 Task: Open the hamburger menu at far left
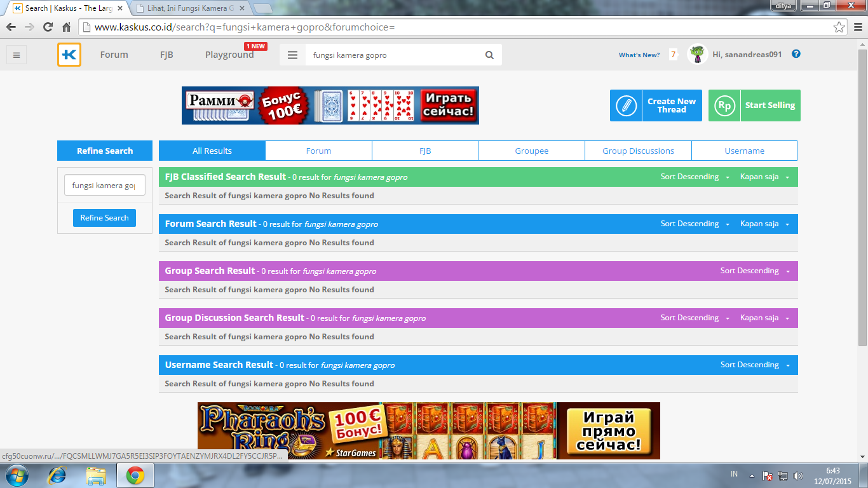point(17,55)
